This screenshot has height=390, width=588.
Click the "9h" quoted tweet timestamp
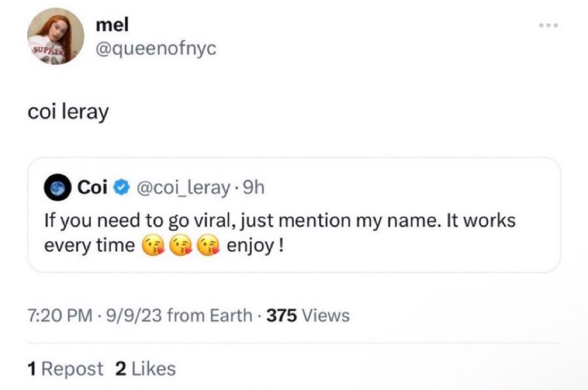point(254,188)
